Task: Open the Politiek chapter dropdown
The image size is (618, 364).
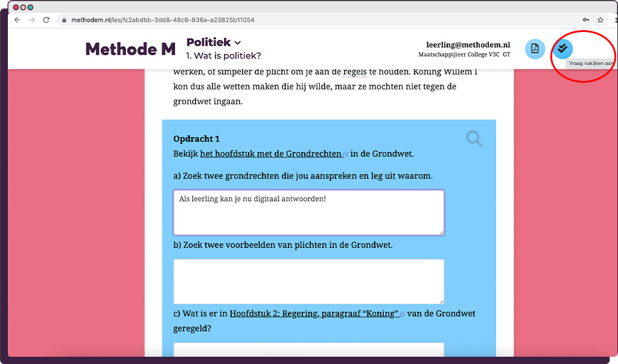Action: tap(213, 42)
